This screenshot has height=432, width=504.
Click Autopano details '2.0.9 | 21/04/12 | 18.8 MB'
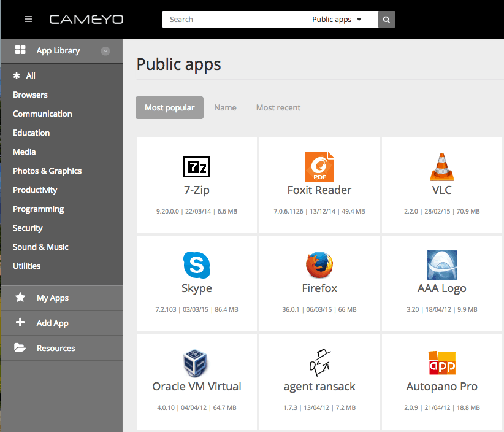442,407
